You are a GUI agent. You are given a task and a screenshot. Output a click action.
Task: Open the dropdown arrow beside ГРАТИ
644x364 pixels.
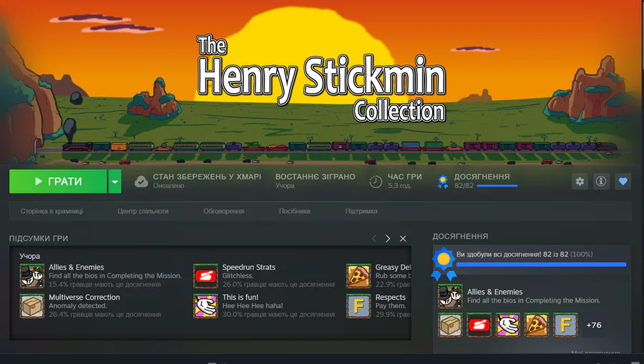pos(115,182)
